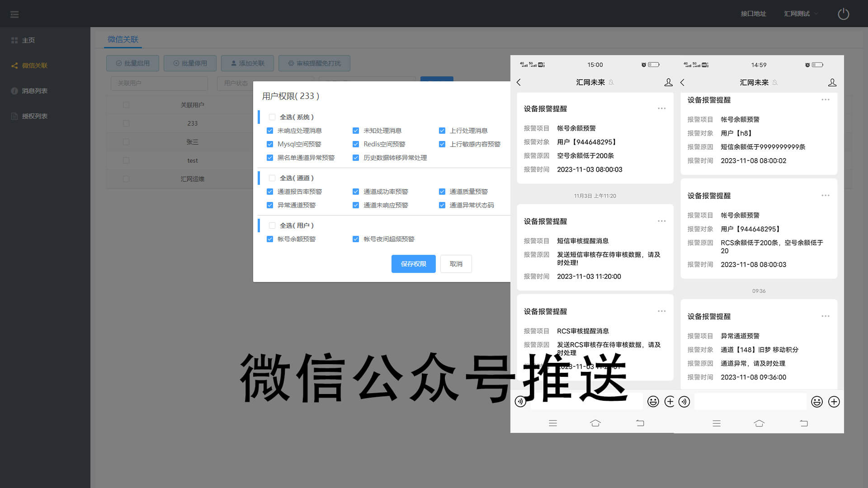The image size is (868, 488).
Task: Tap the message input in 14:59 phone
Action: (x=750, y=401)
